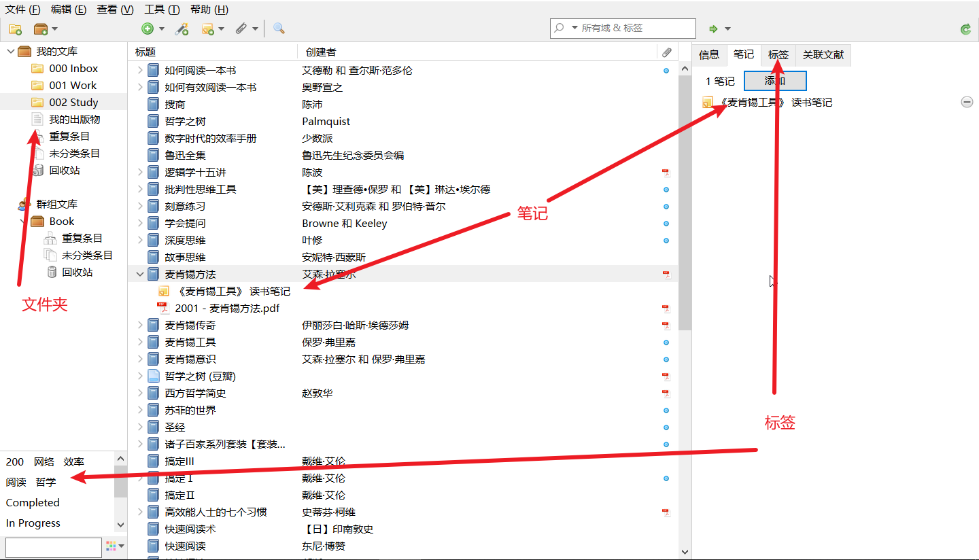Click the New Collection folder icon

(15, 29)
